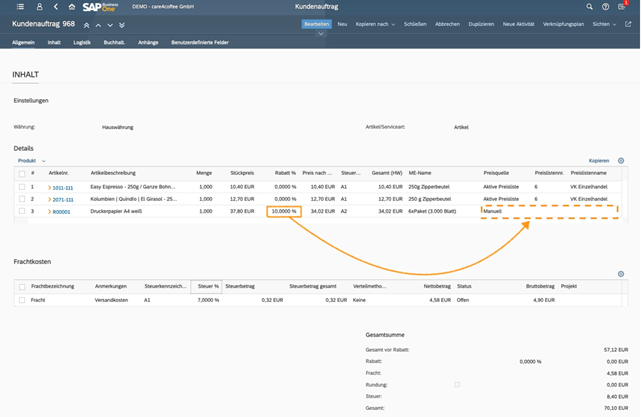Image resolution: width=643 pixels, height=417 pixels.
Task: Jump to the first record arrow
Action: tap(87, 24)
